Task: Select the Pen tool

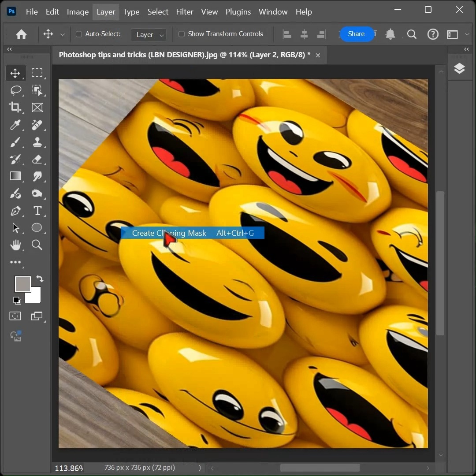Action: pos(15,210)
